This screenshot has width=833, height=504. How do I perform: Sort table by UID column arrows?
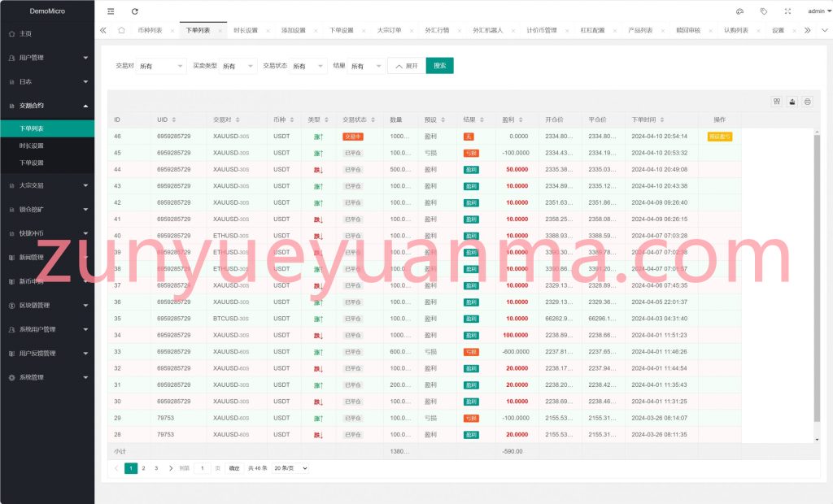[174, 120]
